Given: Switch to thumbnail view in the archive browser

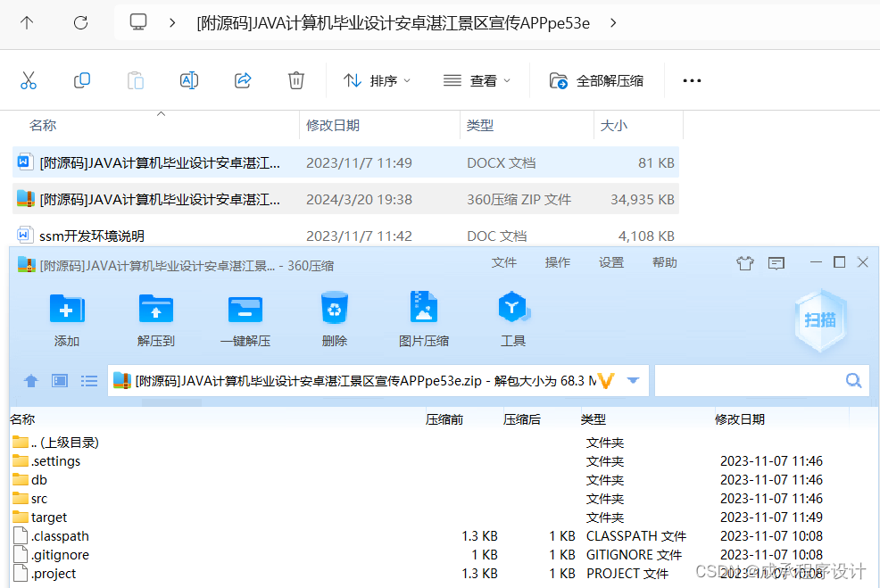Looking at the screenshot, I should click(x=59, y=380).
